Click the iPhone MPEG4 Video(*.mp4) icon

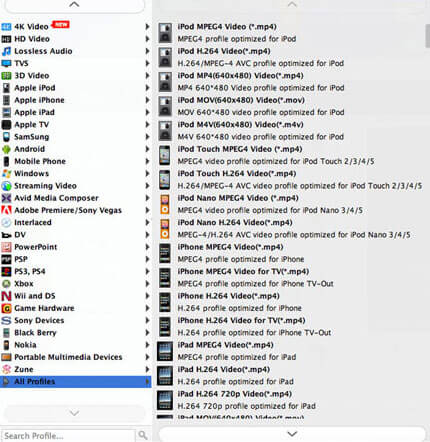[165, 253]
